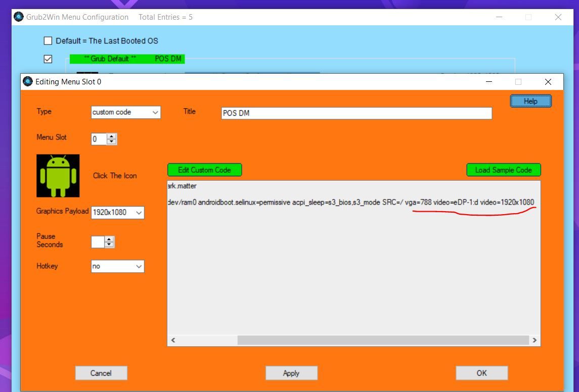Open the Hotkey dropdown
Image resolution: width=579 pixels, height=392 pixels.
click(117, 266)
